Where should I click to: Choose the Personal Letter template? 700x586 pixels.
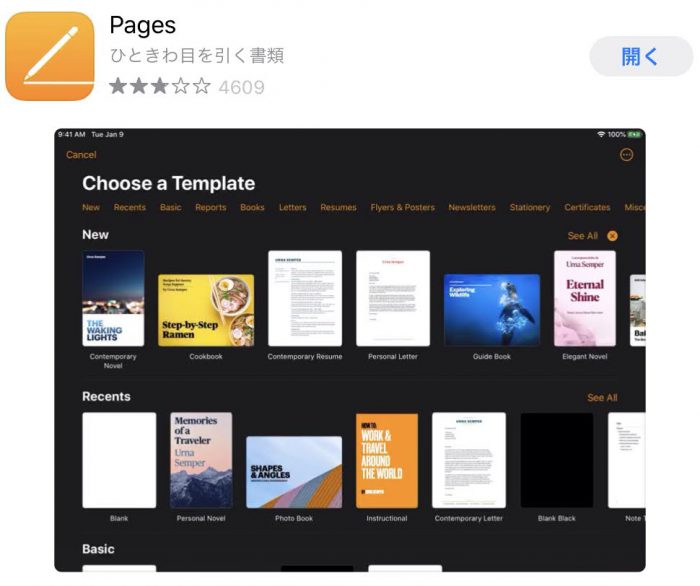(x=393, y=298)
